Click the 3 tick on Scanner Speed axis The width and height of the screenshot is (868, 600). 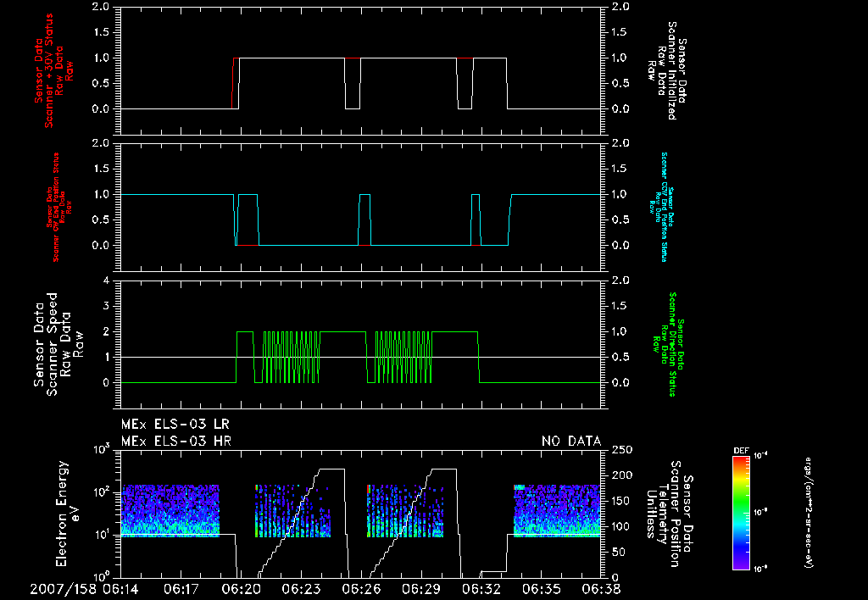[106, 306]
